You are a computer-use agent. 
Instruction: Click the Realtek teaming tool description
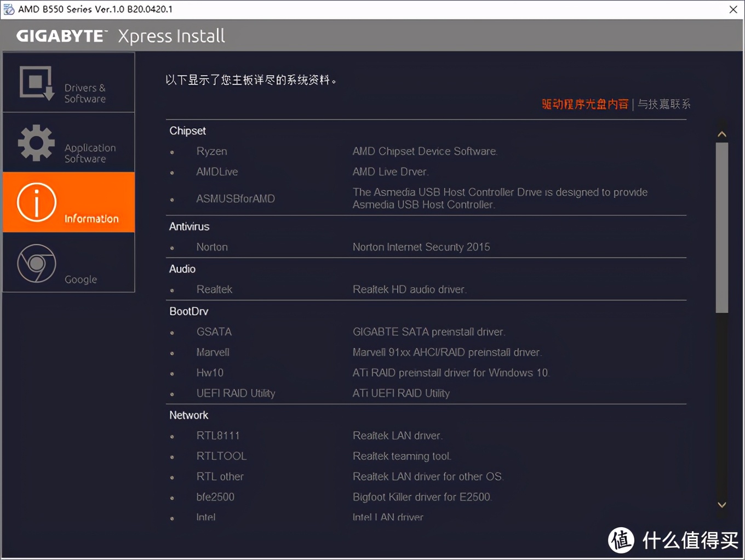[402, 456]
